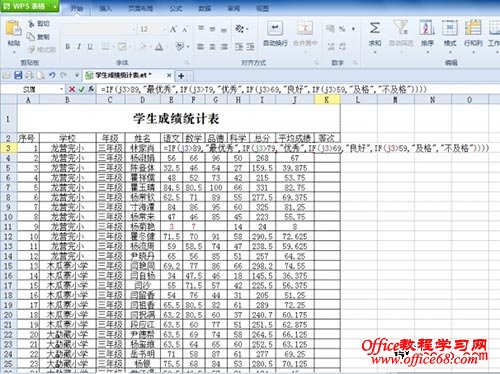Select column K header
This screenshot has height=374, width=500.
point(327,100)
